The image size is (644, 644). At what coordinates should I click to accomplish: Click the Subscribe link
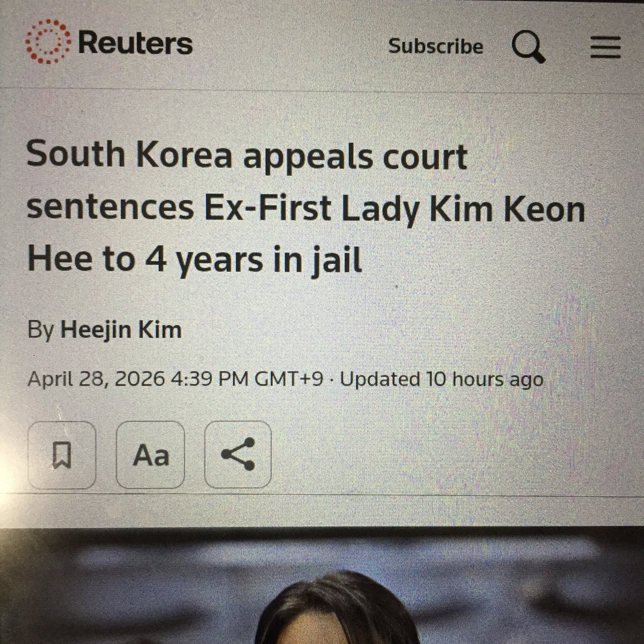click(436, 47)
